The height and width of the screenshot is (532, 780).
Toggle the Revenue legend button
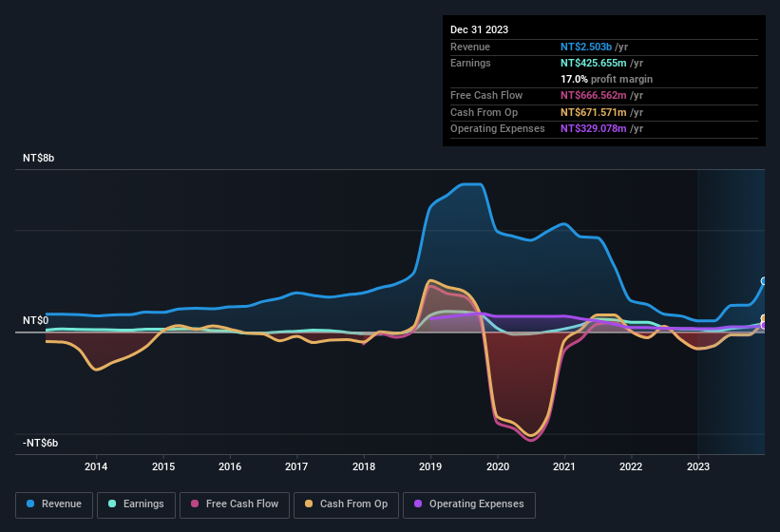point(54,504)
